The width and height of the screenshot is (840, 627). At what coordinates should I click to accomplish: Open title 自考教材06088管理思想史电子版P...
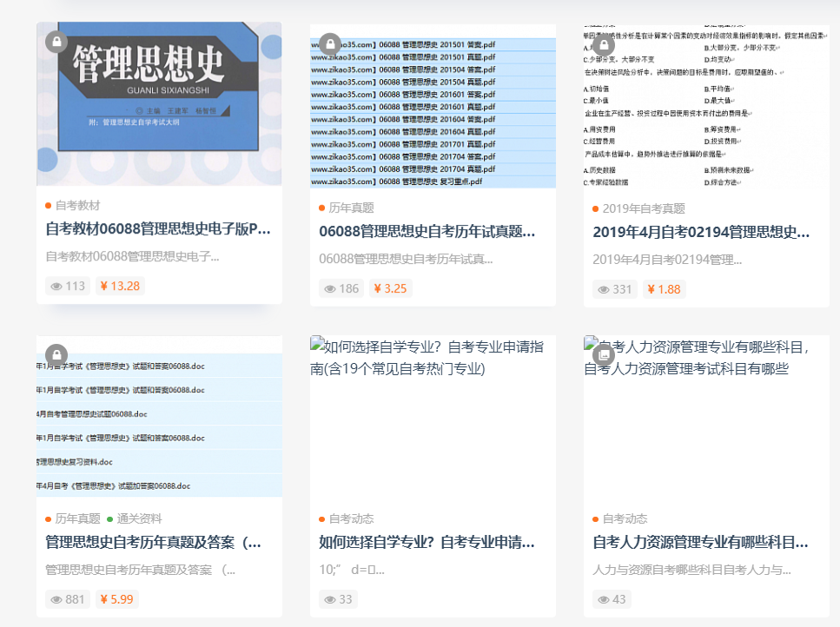coord(158,229)
